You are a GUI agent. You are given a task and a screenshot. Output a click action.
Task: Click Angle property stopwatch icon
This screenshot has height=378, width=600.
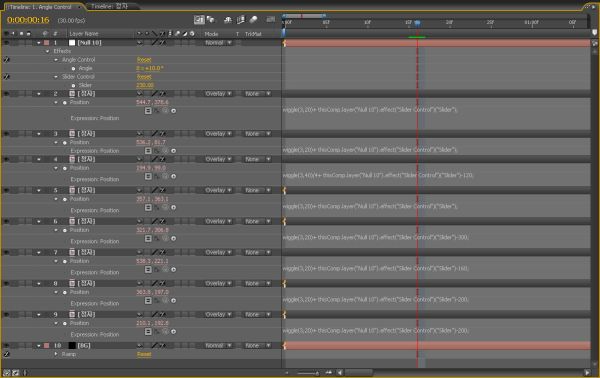(x=73, y=68)
